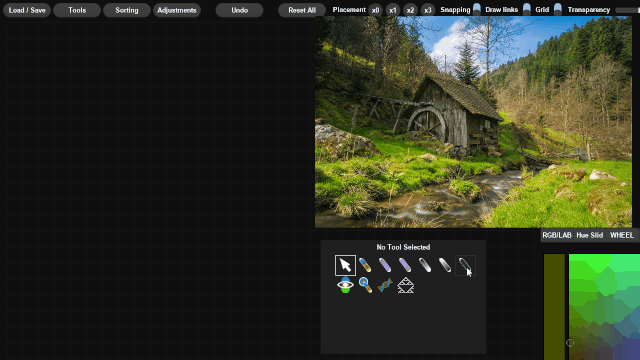Select the capsule with purple upper half
The width and height of the screenshot is (640, 360).
point(405,265)
